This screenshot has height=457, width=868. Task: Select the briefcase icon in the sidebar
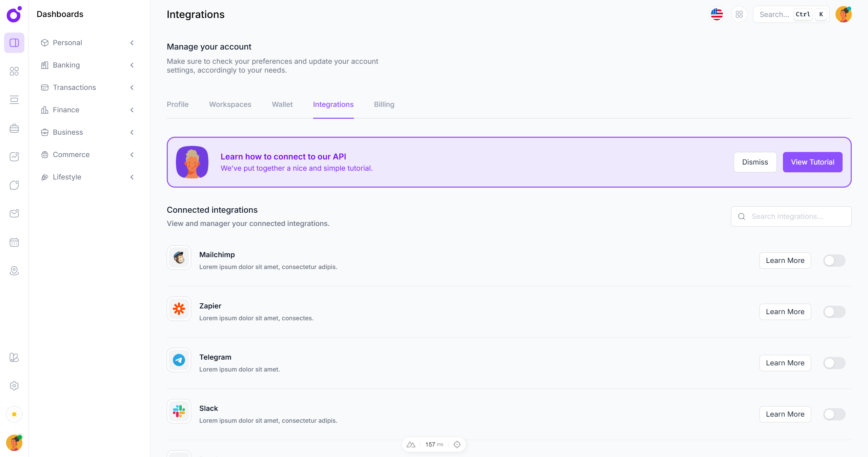(14, 128)
